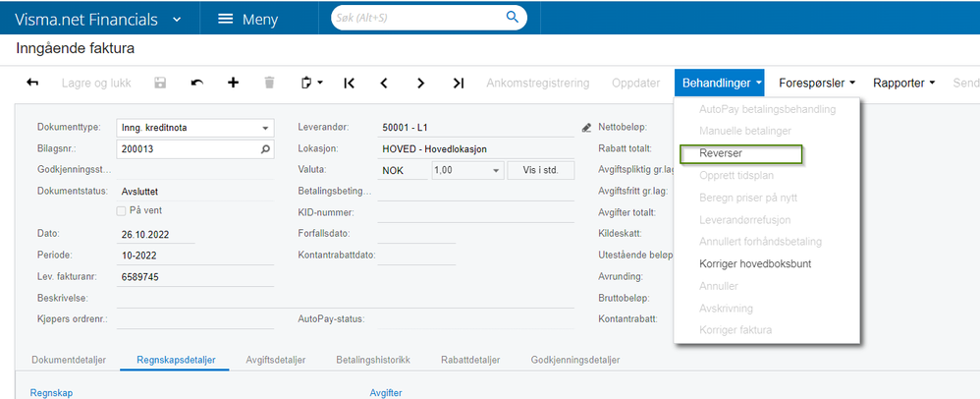Click the magnifier in the Bilagsnr. field
Screen dimensions: 980x399
[265, 149]
